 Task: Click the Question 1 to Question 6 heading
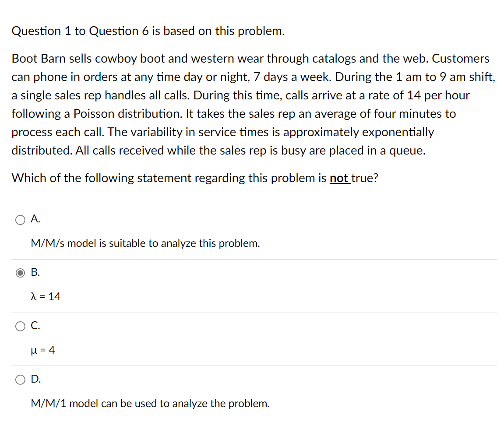pos(148,31)
